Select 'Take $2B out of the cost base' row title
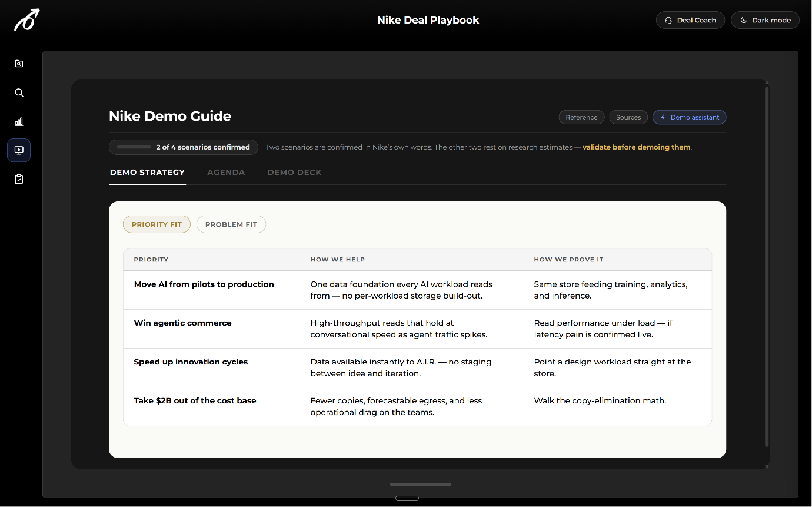 pyautogui.click(x=195, y=401)
